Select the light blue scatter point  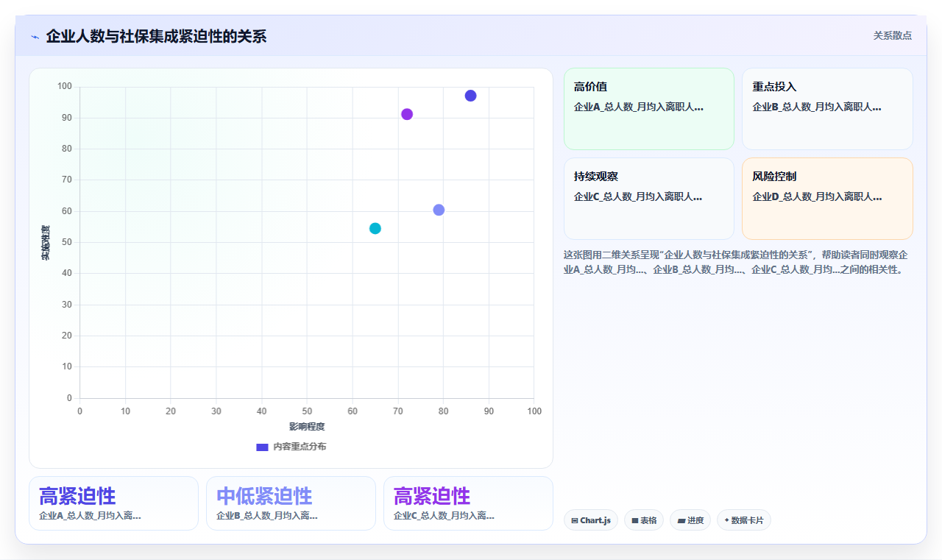click(x=439, y=210)
